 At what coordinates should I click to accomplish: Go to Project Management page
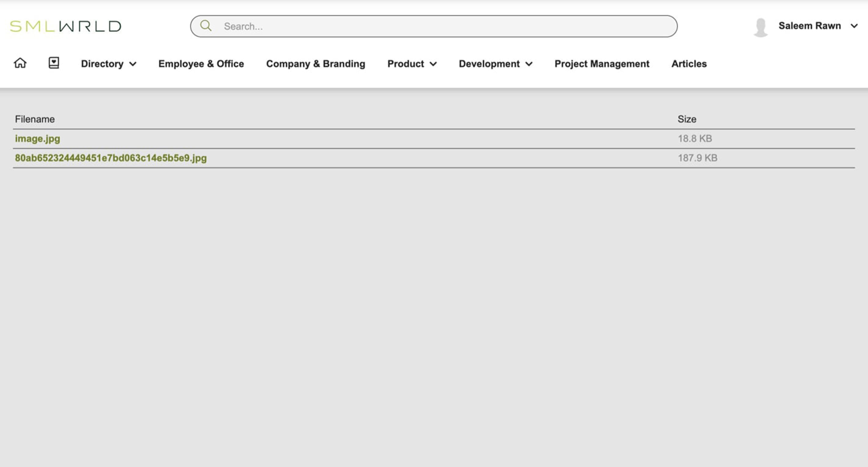point(602,64)
